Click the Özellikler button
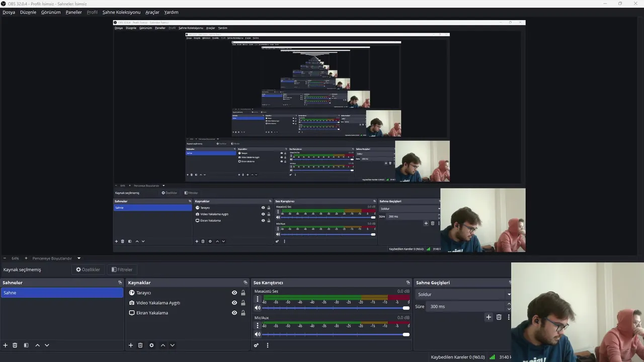The height and width of the screenshot is (362, 644). pyautogui.click(x=88, y=269)
